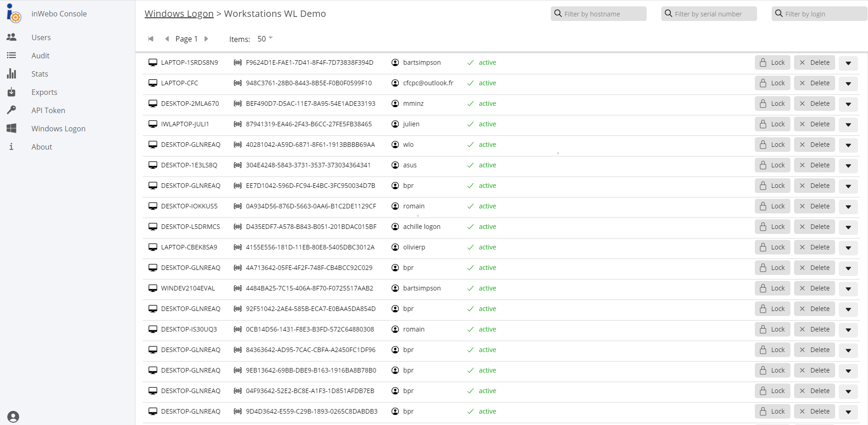Delete the DESKTOP-2MLA670 workstation
Image resolution: width=868 pixels, height=425 pixels.
click(x=814, y=104)
